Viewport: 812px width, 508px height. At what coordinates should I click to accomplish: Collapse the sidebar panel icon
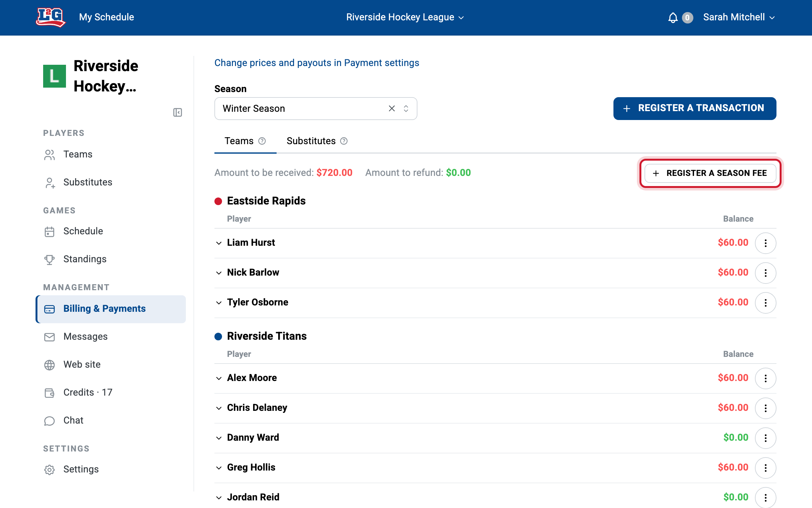click(178, 112)
